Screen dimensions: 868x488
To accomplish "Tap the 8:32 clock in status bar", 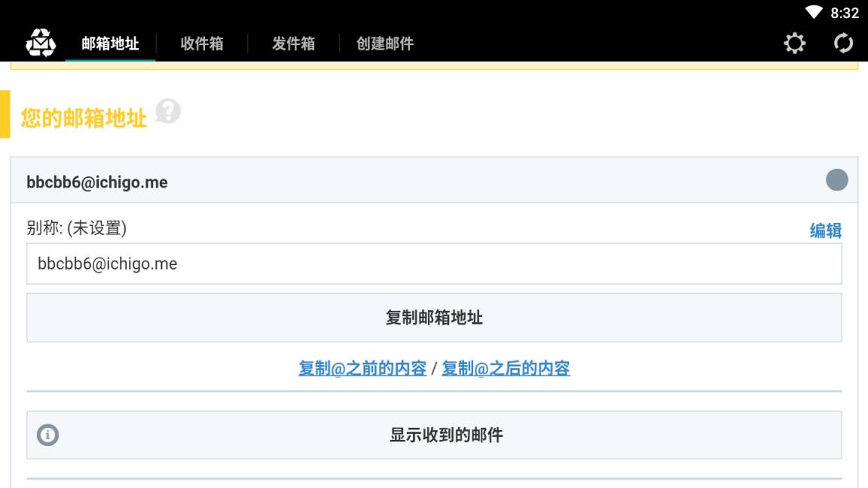I will [x=844, y=13].
